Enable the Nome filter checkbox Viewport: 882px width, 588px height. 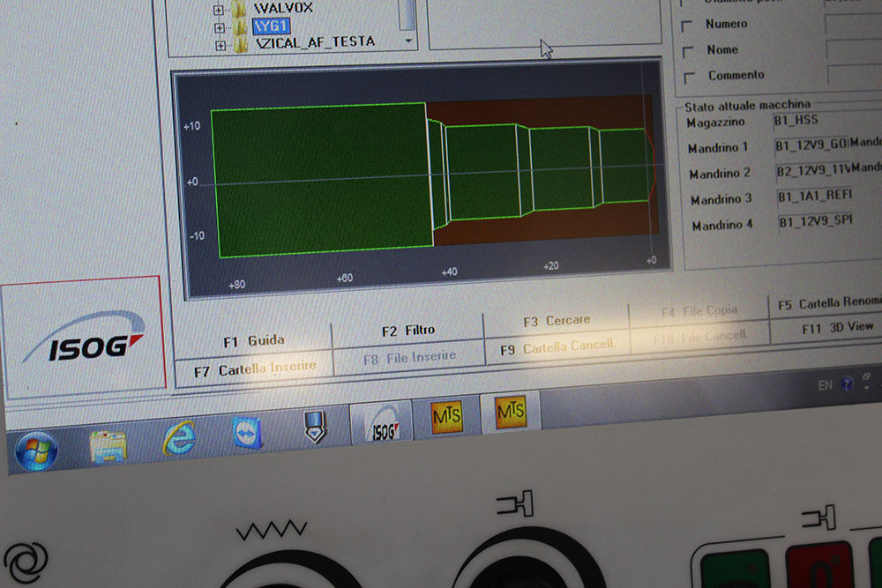pyautogui.click(x=688, y=52)
